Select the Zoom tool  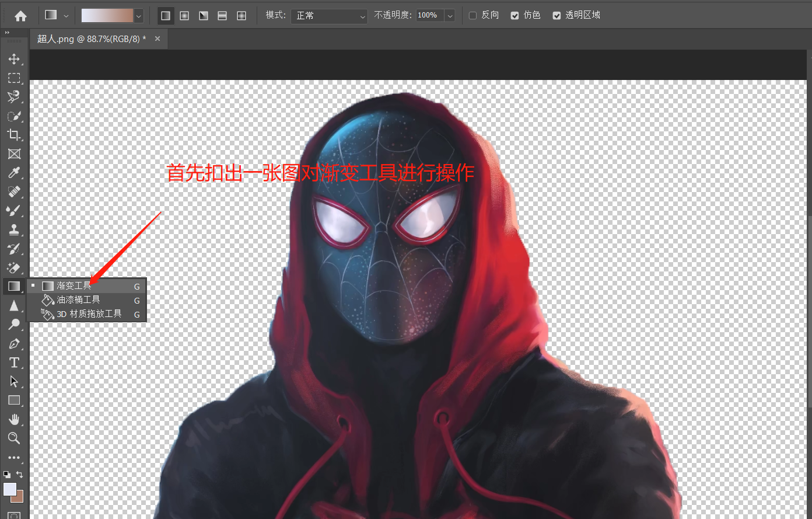(x=14, y=438)
